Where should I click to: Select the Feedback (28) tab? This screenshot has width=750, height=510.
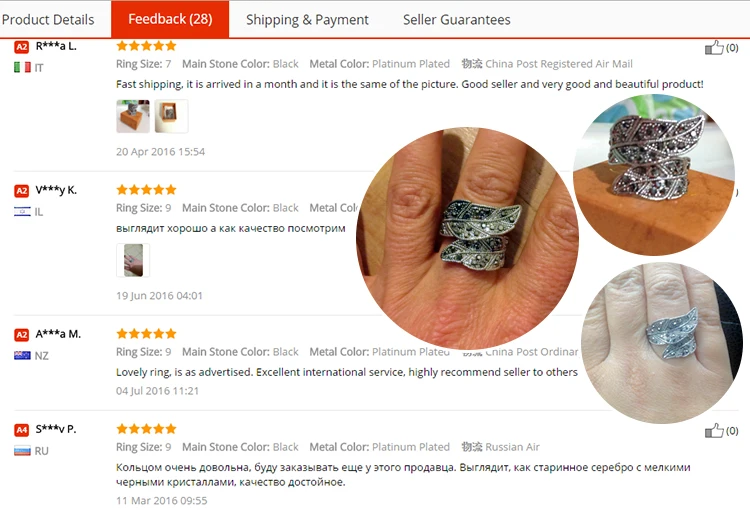(x=170, y=19)
